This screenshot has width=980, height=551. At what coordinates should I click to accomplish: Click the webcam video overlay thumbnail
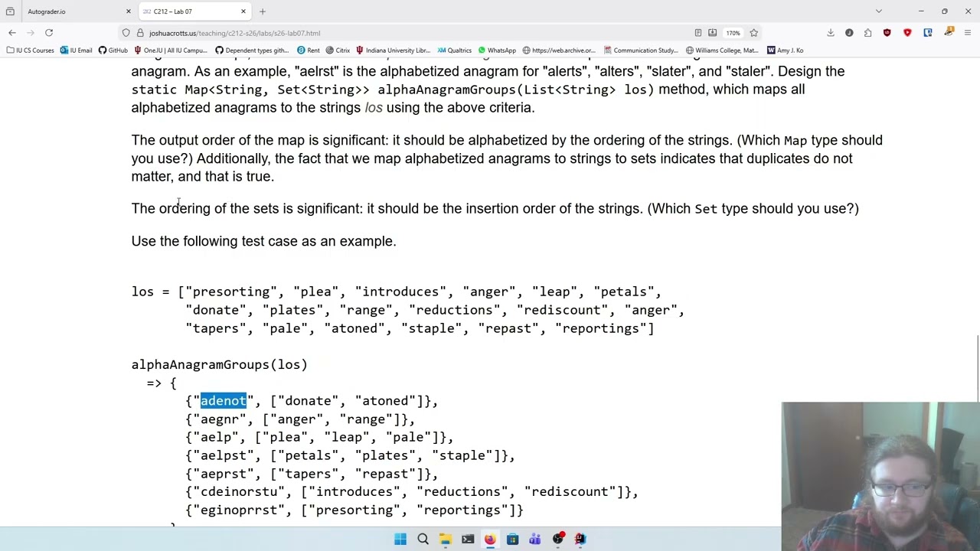point(880,476)
